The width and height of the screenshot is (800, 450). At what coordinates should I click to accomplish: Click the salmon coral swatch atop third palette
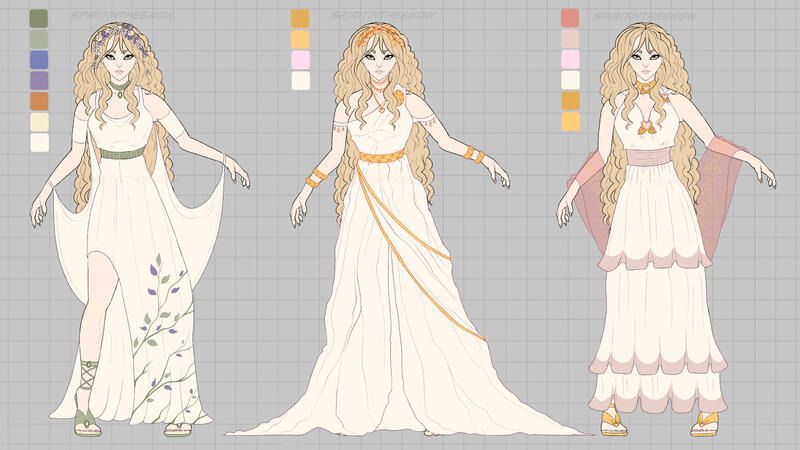(570, 19)
